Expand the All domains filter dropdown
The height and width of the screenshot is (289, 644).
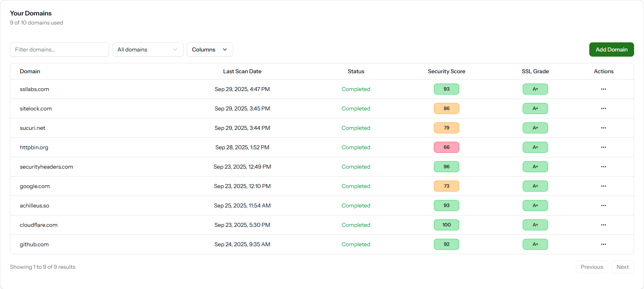click(x=148, y=49)
